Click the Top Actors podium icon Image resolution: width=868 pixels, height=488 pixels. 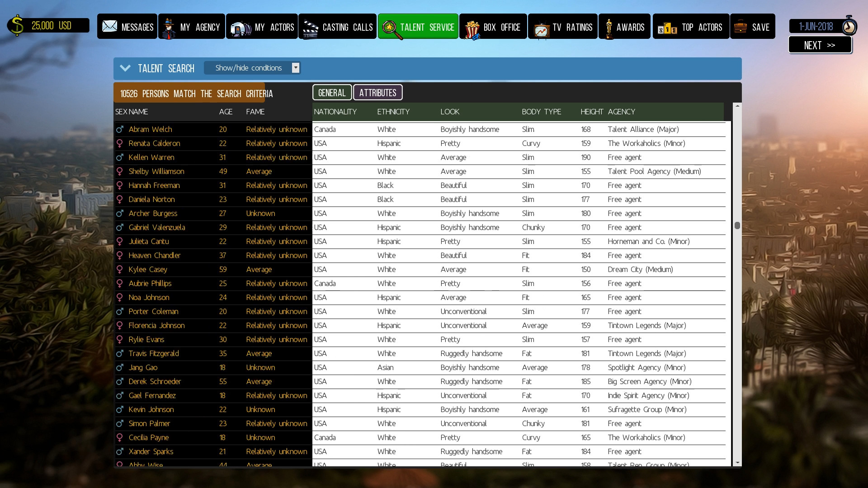pos(667,28)
